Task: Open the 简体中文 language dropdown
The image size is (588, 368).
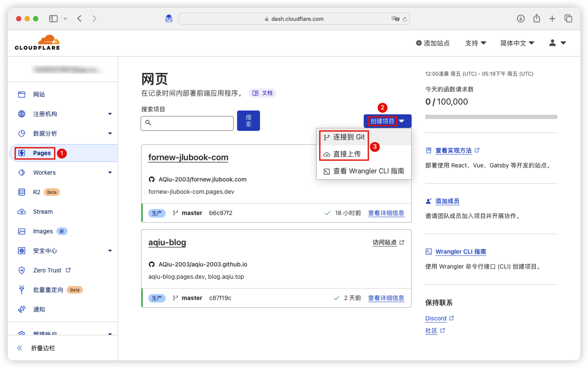Action: 517,43
